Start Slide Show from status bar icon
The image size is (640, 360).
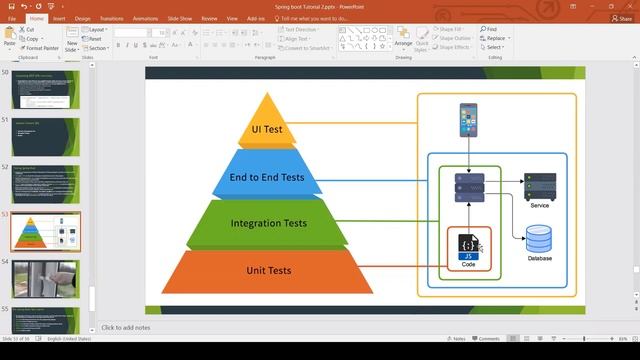(553, 338)
